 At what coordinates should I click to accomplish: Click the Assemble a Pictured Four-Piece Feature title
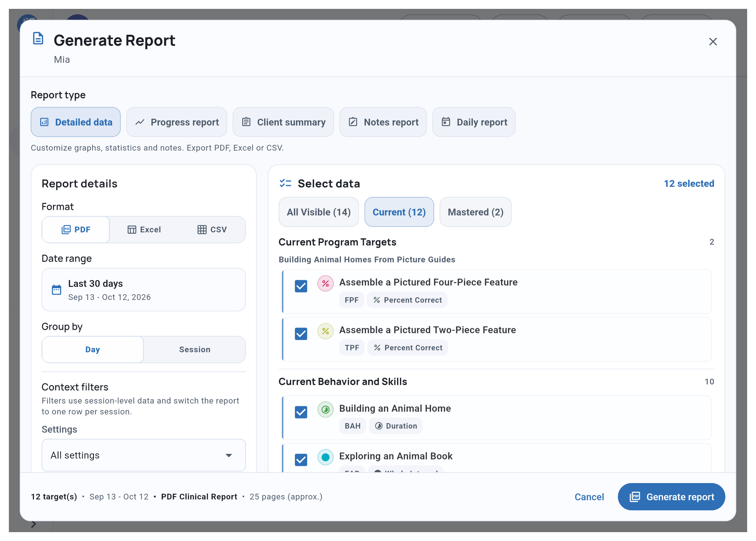[x=428, y=283]
